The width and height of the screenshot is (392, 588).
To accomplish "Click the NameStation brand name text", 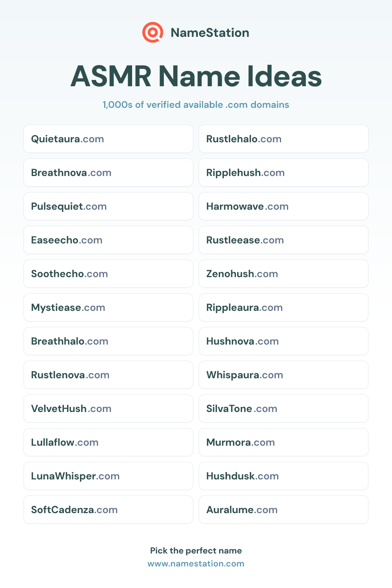I will (210, 33).
